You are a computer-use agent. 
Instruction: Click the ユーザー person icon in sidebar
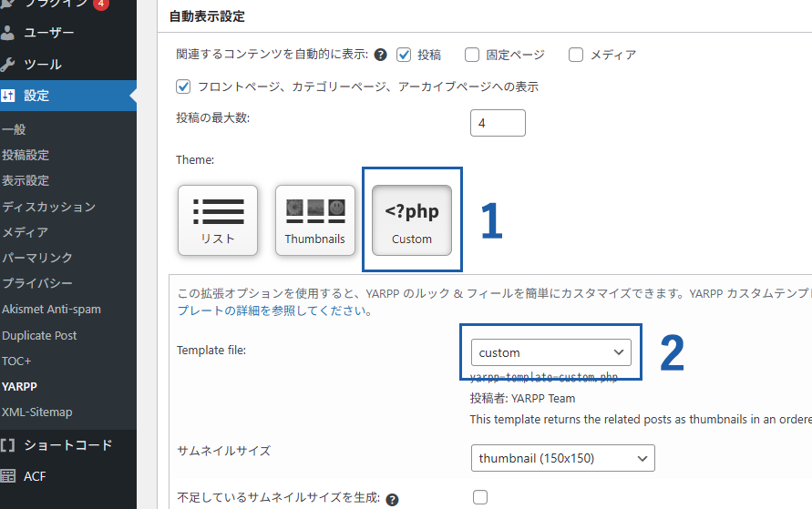(x=8, y=33)
